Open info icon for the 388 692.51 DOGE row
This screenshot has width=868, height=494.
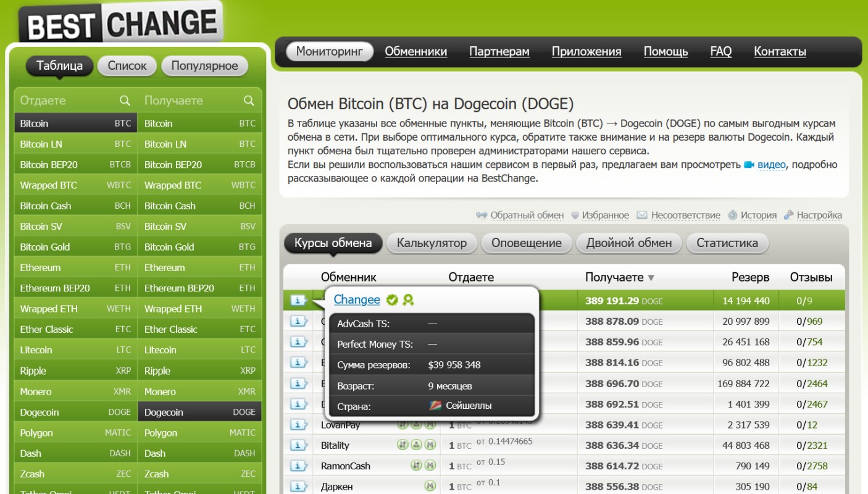point(299,404)
